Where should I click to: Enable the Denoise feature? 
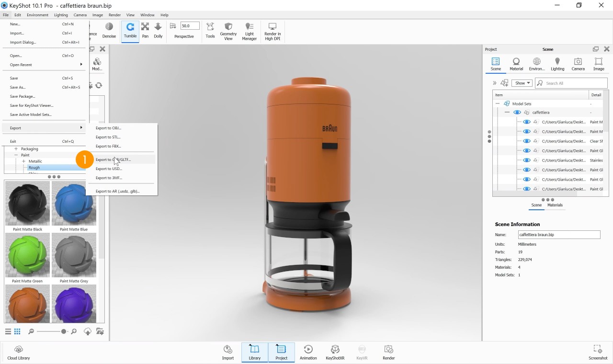109,31
